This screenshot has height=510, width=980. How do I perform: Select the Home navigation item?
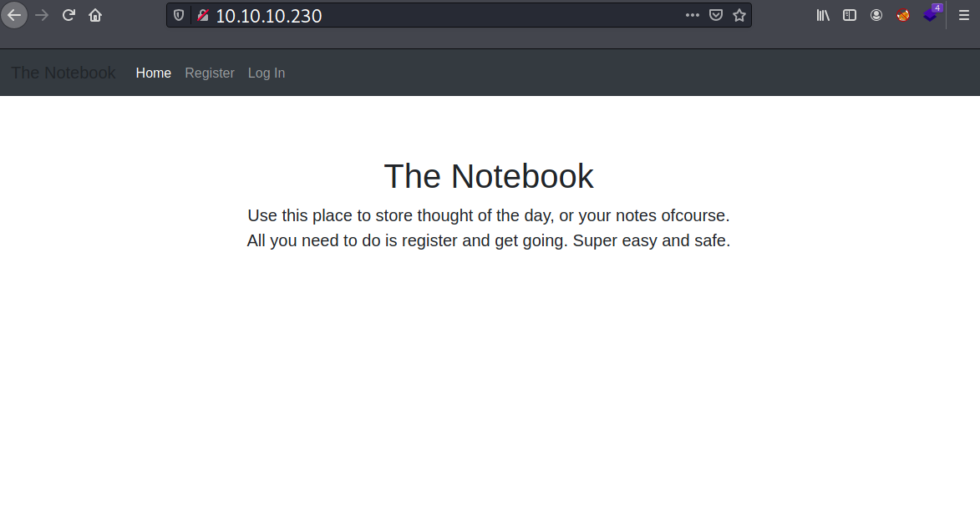(x=154, y=73)
